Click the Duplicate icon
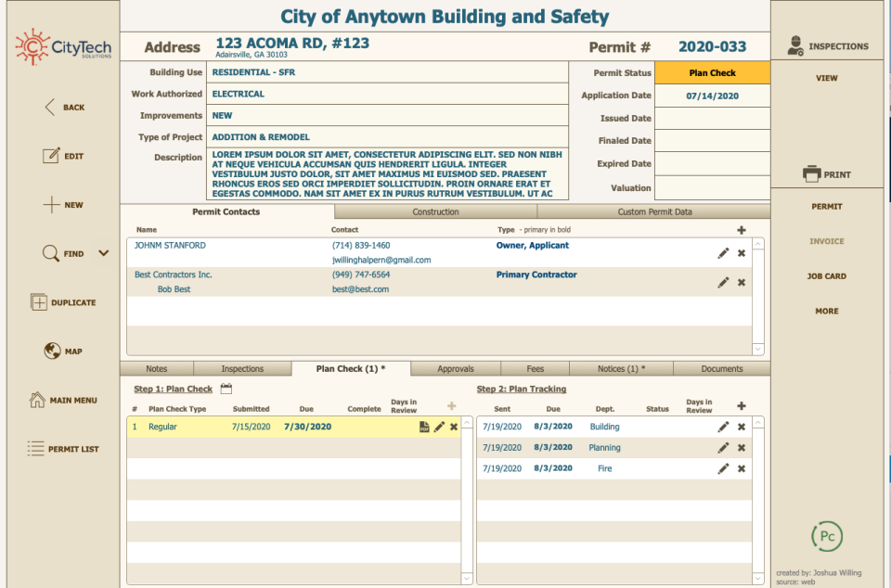Viewport: 891px width, 588px height. point(38,302)
